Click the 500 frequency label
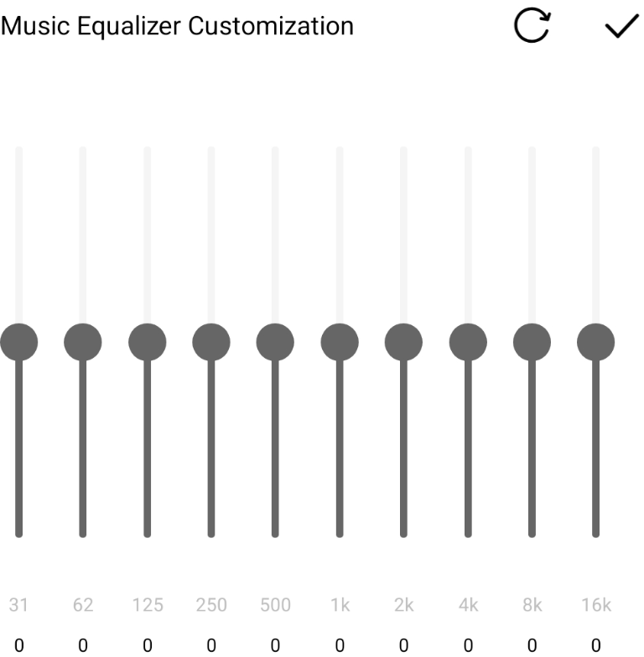 (x=275, y=605)
